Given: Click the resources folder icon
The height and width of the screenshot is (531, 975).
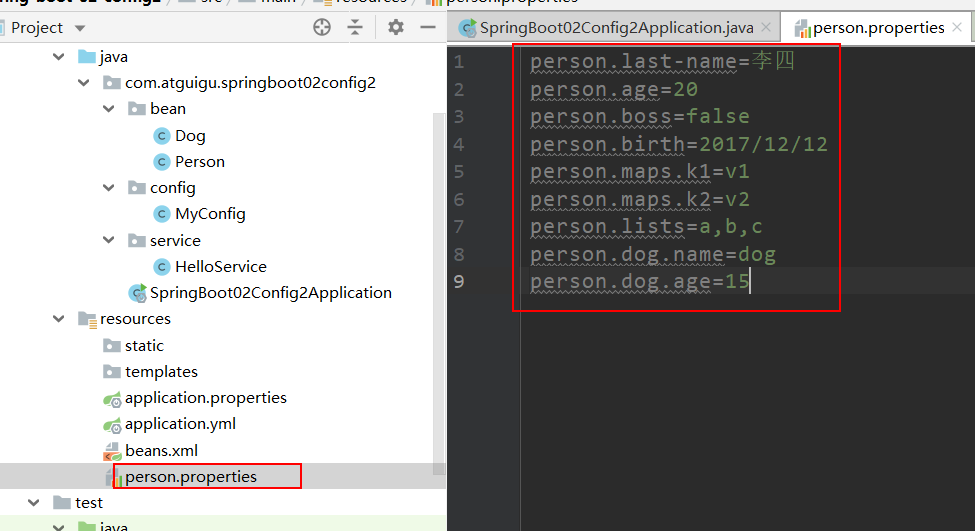Looking at the screenshot, I should (87, 320).
